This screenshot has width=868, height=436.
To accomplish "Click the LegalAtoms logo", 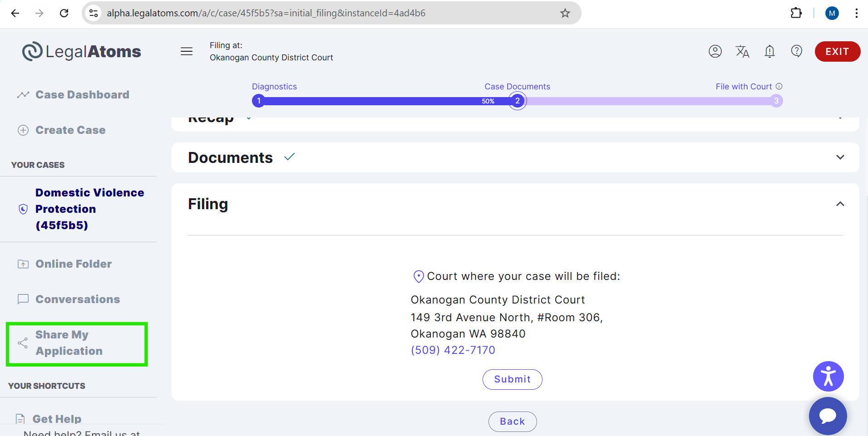I will coord(82,52).
